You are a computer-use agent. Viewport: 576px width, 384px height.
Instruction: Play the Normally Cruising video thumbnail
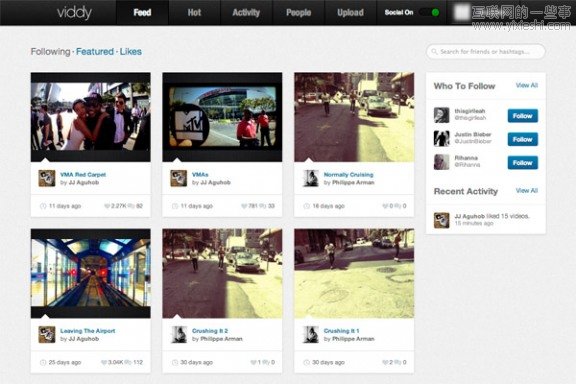354,117
